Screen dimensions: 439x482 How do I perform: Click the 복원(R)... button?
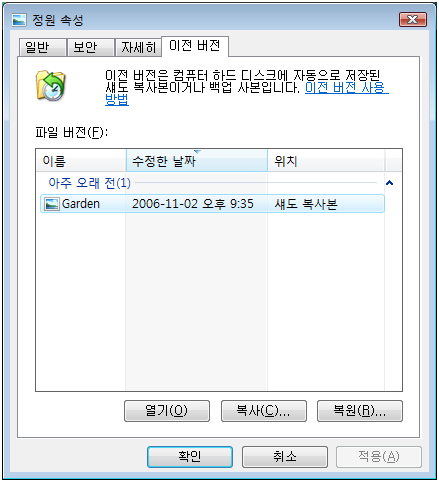click(360, 411)
